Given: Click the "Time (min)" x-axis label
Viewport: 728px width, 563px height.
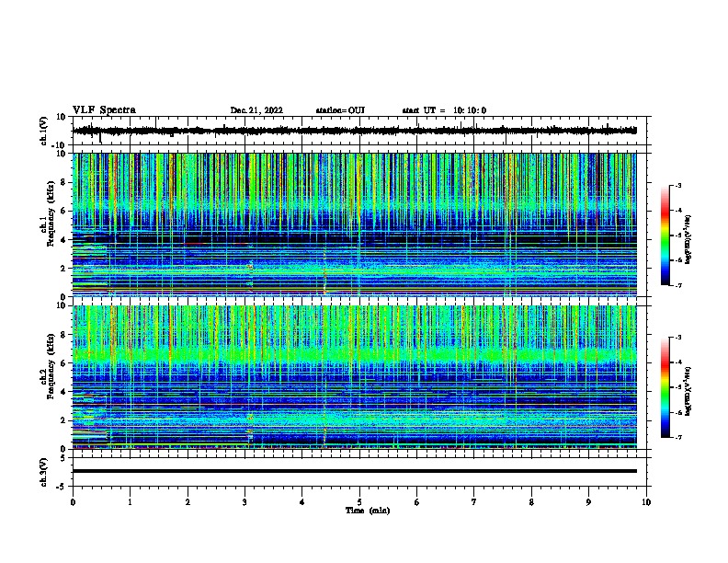Looking at the screenshot, I should pyautogui.click(x=368, y=511).
